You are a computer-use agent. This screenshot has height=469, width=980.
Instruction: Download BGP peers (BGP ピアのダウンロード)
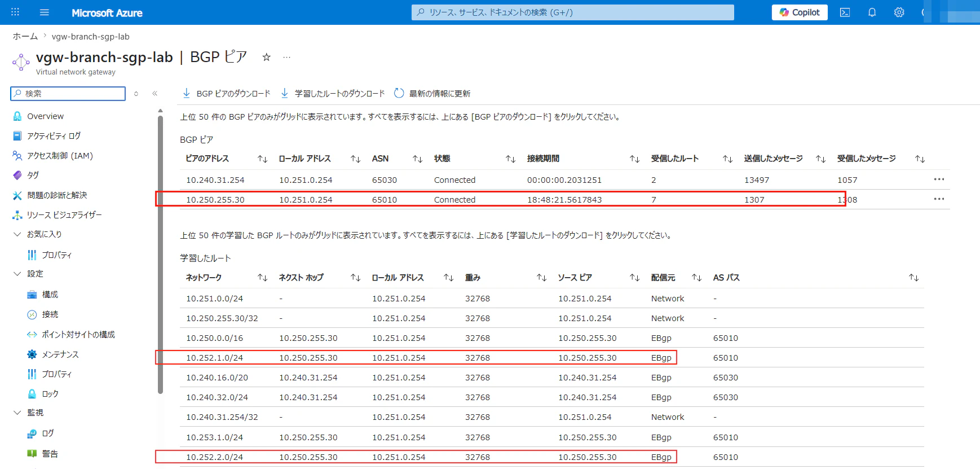226,94
